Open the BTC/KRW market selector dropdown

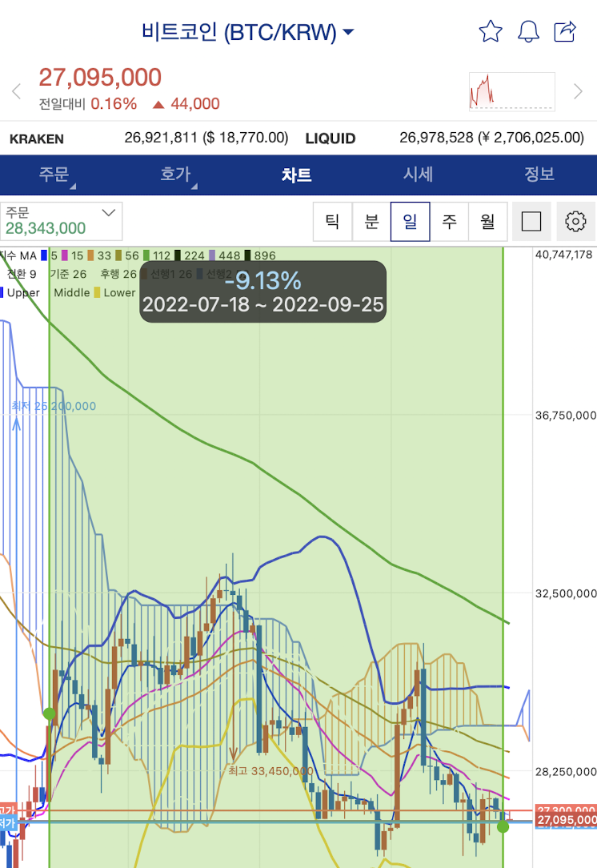pos(247,32)
